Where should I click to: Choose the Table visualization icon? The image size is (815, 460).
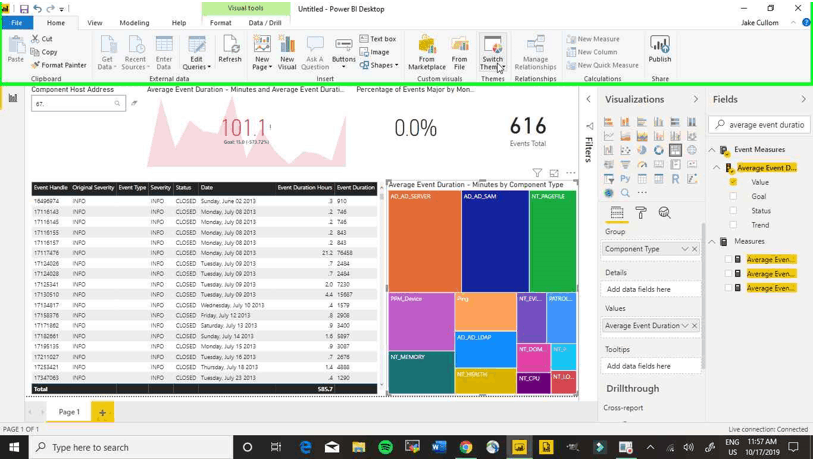pyautogui.click(x=642, y=179)
